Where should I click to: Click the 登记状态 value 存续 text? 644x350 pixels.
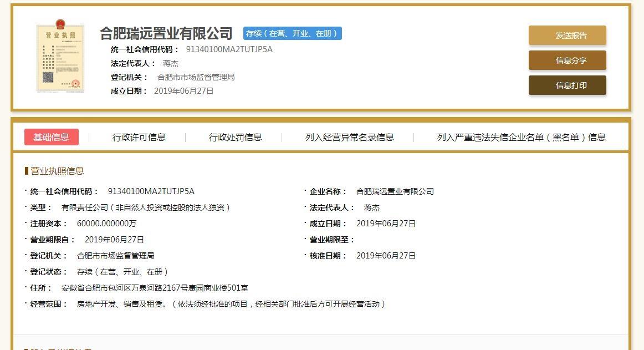(122, 271)
